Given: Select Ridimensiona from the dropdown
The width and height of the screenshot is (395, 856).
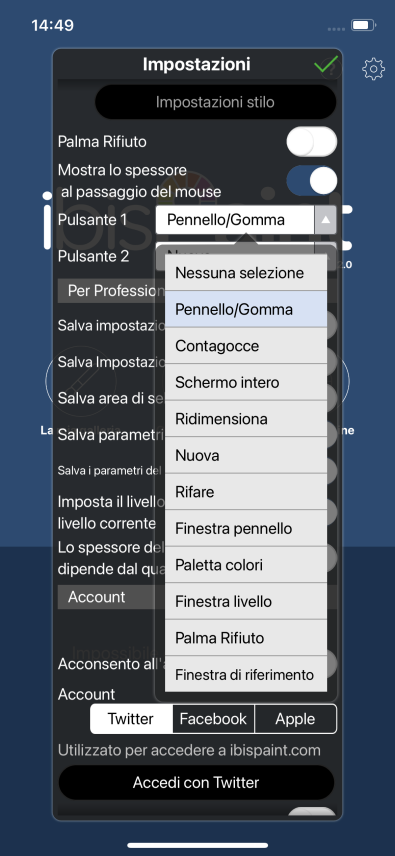Looking at the screenshot, I should pyautogui.click(x=246, y=419).
